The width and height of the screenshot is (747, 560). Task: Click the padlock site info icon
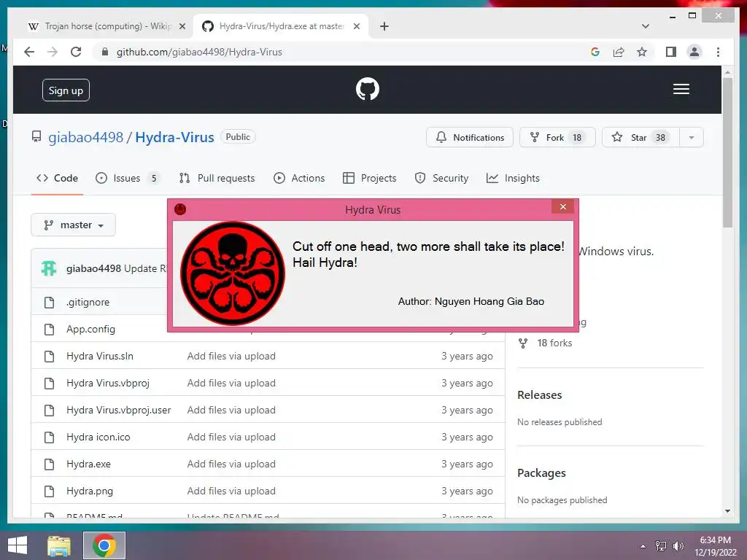pyautogui.click(x=105, y=52)
